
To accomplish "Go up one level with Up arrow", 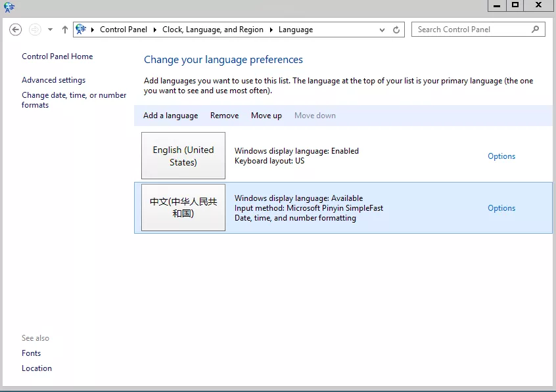I will coord(64,30).
